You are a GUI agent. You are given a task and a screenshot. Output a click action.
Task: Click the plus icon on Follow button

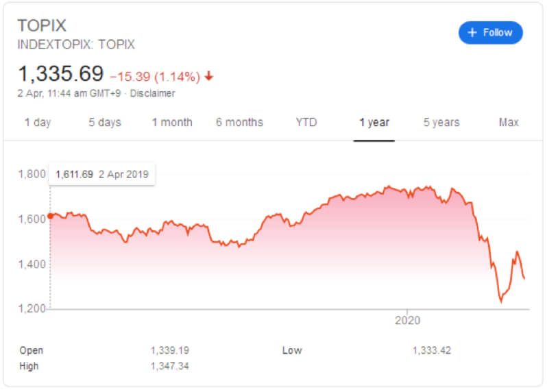[472, 32]
